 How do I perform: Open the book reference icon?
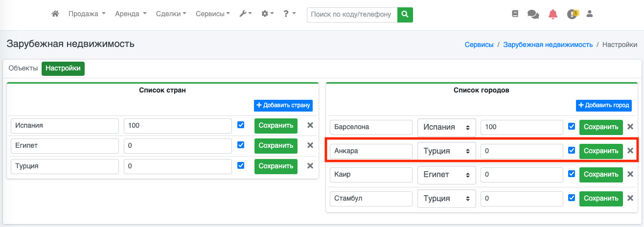click(515, 14)
